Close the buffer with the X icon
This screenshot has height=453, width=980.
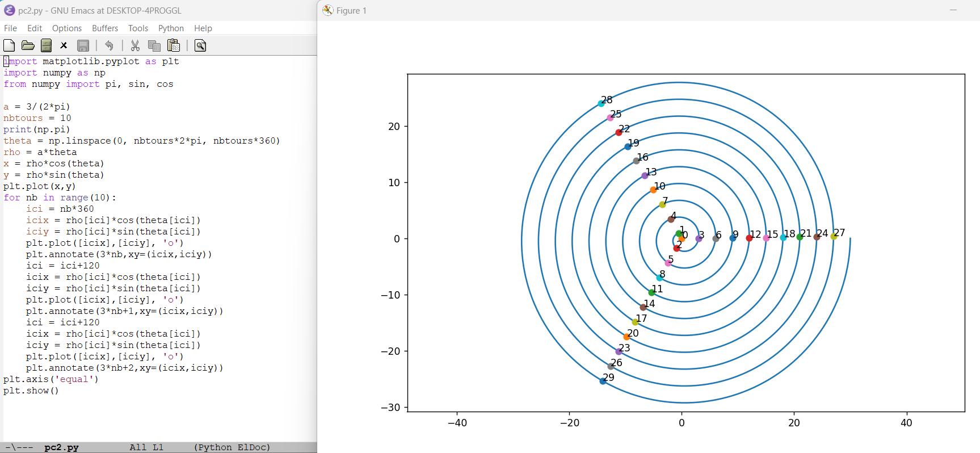click(x=64, y=45)
